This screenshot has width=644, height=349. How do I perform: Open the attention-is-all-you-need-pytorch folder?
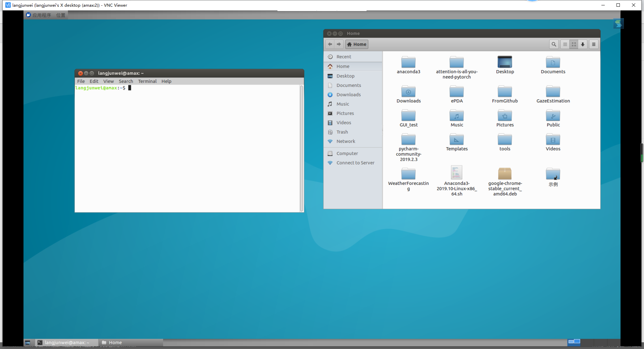coord(457,62)
